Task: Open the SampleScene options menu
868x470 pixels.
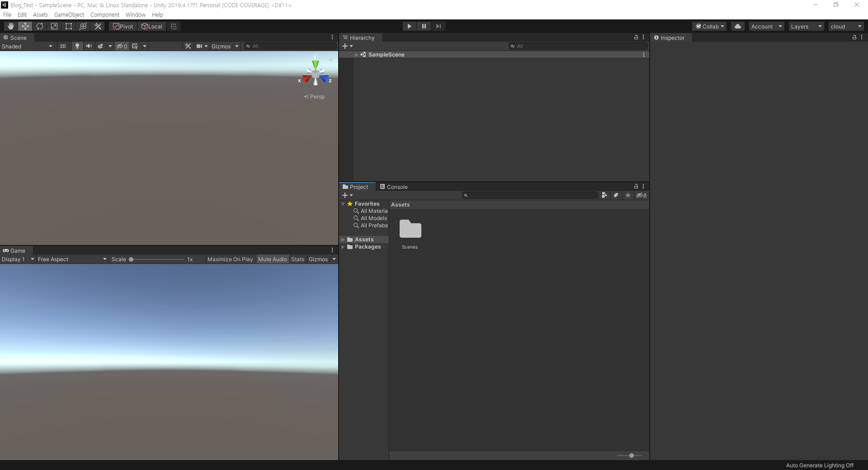Action: click(644, 55)
